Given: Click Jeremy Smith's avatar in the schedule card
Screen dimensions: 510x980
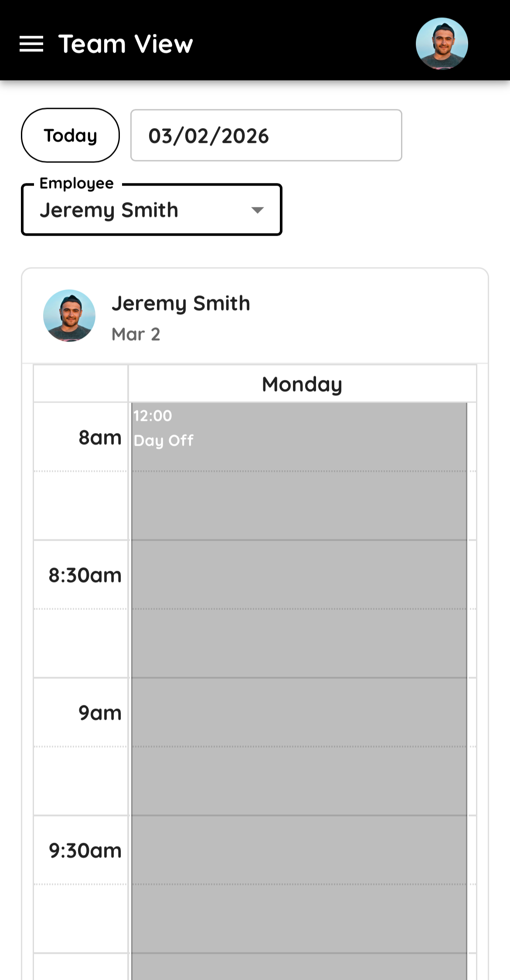Looking at the screenshot, I should (71, 316).
